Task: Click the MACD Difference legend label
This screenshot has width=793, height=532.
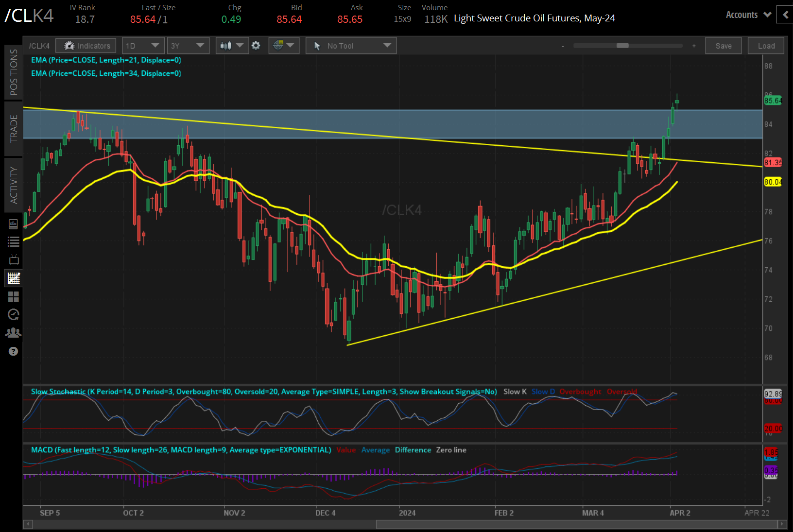Action: pyautogui.click(x=413, y=450)
